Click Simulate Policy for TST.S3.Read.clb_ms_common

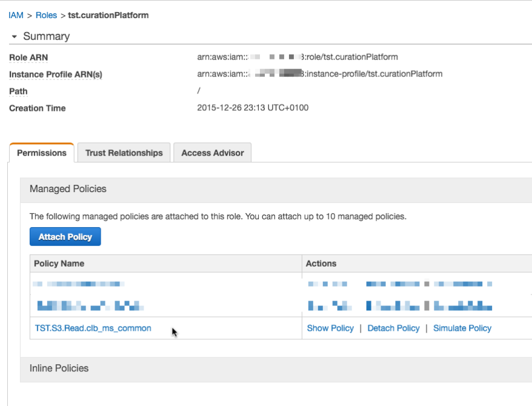point(462,328)
